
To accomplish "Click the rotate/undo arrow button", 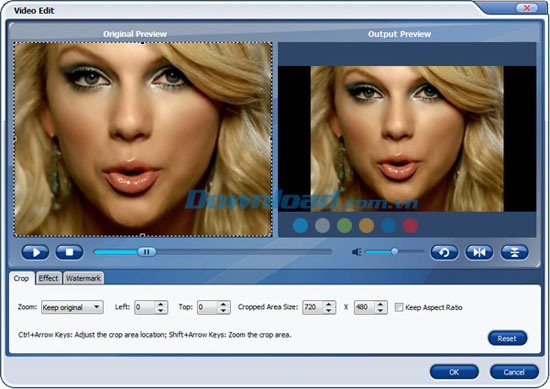I will click(x=444, y=252).
